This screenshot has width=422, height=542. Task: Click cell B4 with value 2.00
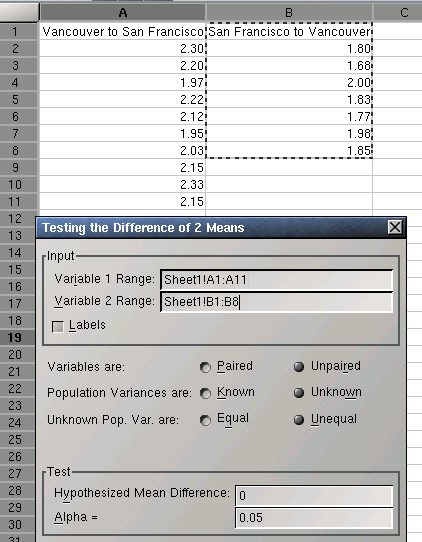pyautogui.click(x=289, y=82)
